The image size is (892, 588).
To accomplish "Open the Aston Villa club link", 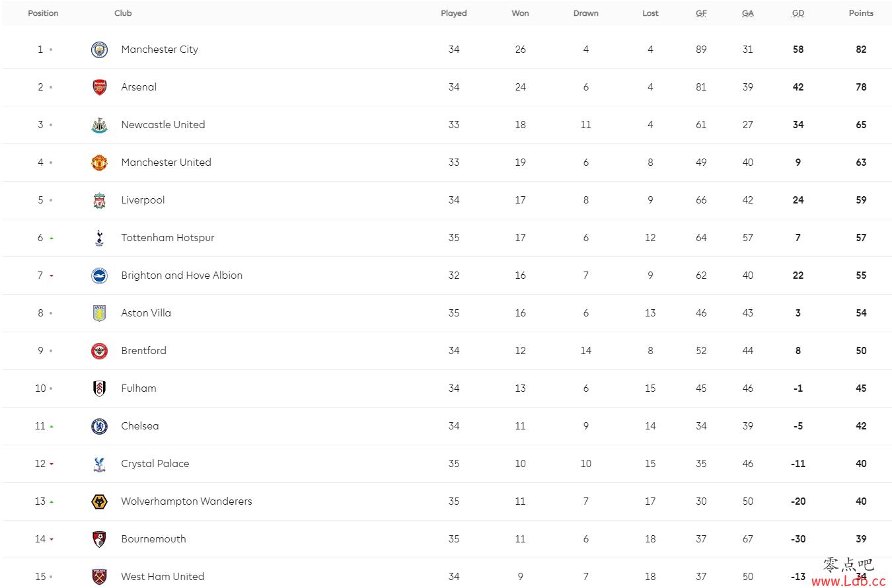I will 146,313.
